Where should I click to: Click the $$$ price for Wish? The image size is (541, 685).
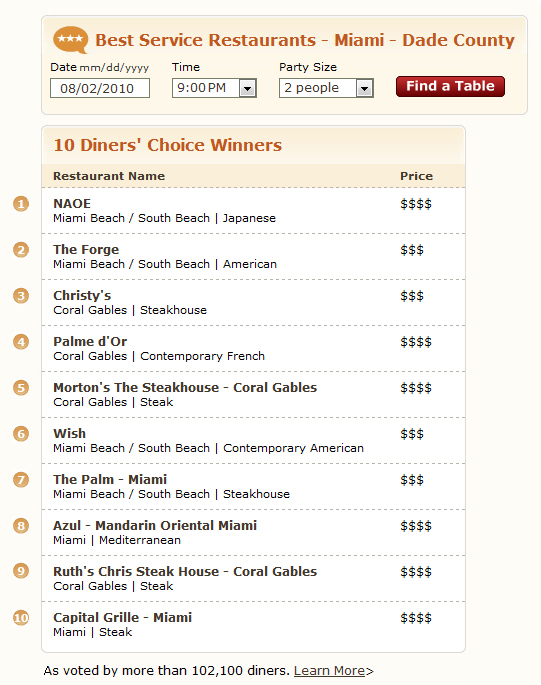(412, 434)
